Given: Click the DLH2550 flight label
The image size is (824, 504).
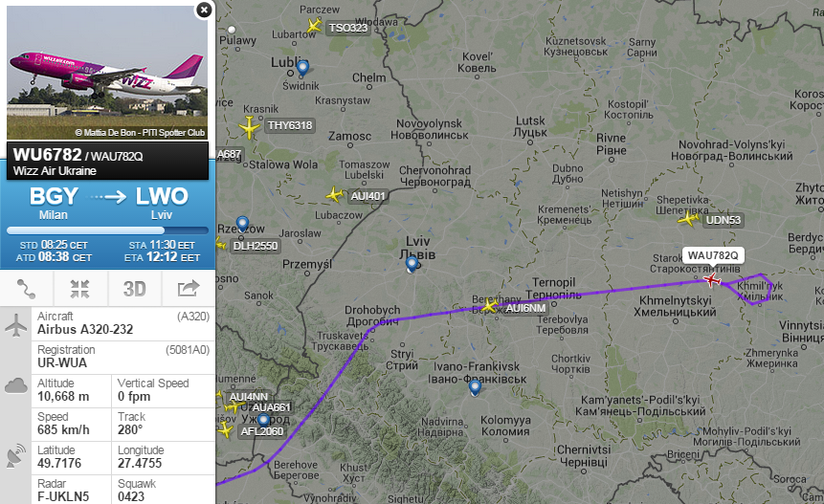Looking at the screenshot, I should click(256, 246).
